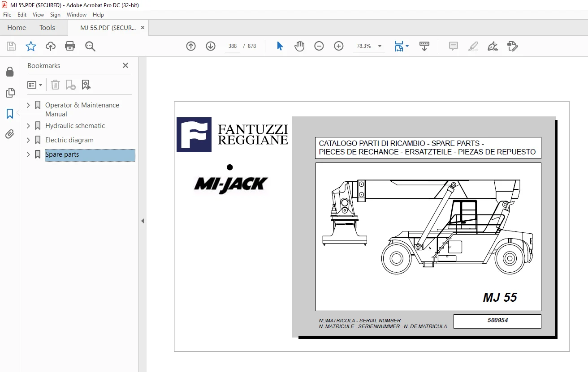This screenshot has width=588, height=372.
Task: Click the serial number 500954 box
Action: pos(497,321)
